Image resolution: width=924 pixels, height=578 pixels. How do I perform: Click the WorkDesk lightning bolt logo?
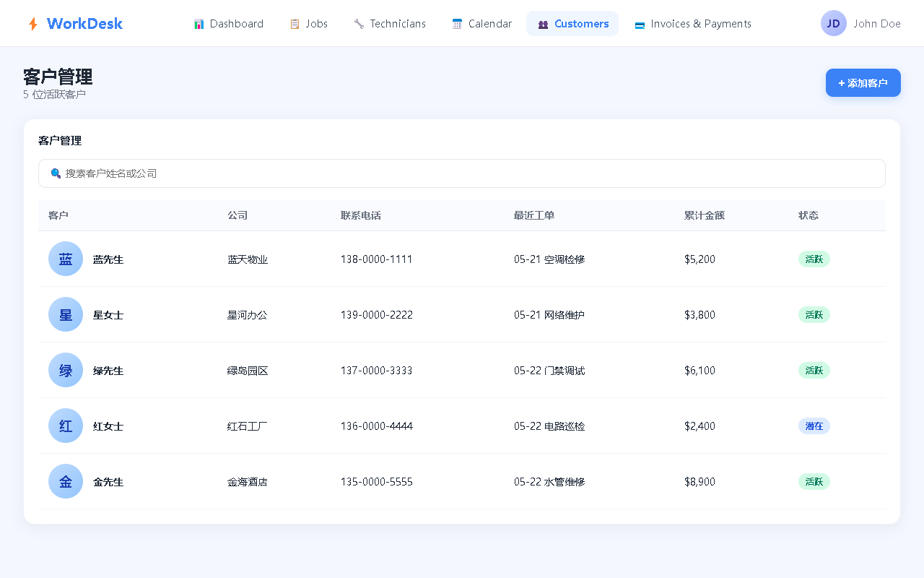(x=32, y=24)
